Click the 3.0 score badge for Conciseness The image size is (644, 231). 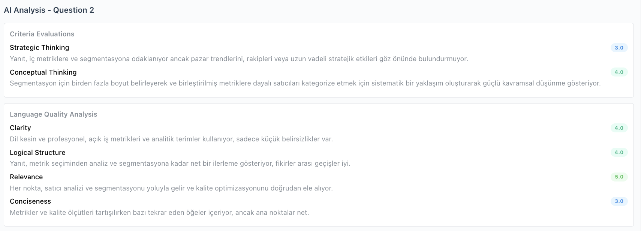619,201
